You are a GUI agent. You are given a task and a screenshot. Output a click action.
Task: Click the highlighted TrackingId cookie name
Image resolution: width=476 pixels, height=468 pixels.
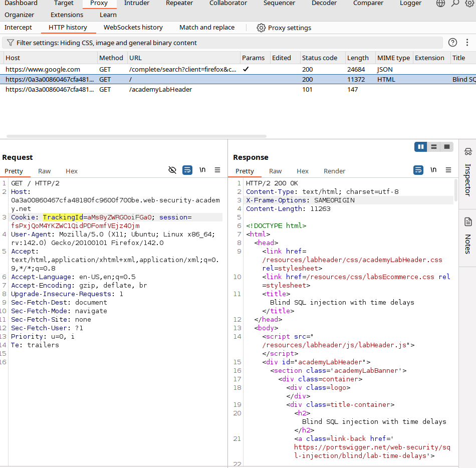(63, 217)
